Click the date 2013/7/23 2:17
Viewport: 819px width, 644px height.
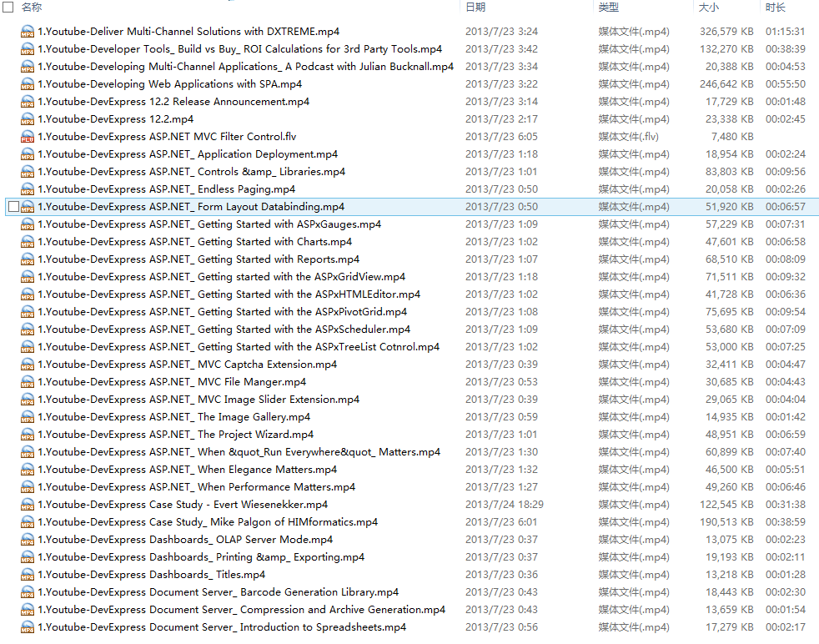(x=501, y=119)
